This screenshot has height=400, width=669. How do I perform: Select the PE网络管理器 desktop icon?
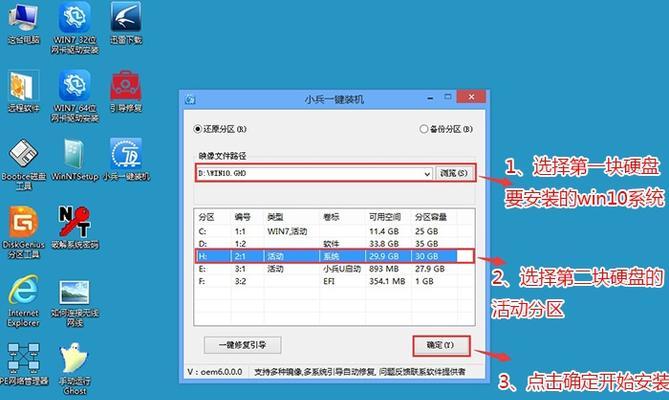23,364
